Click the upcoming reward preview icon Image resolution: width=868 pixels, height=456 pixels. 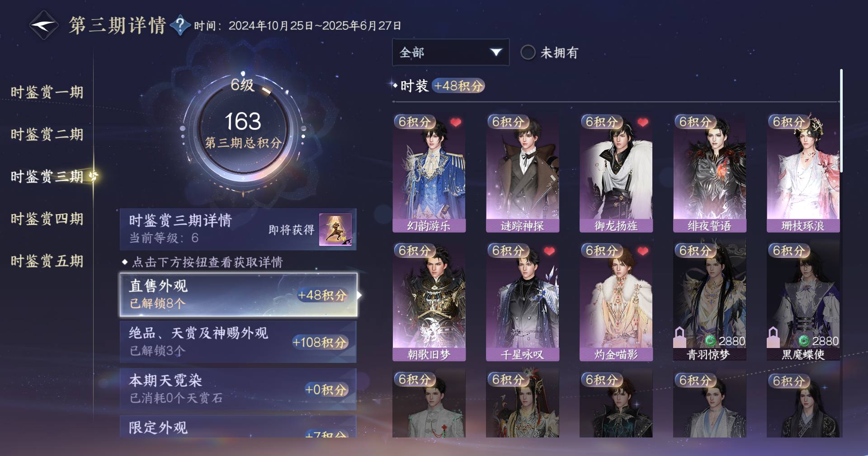(x=335, y=230)
